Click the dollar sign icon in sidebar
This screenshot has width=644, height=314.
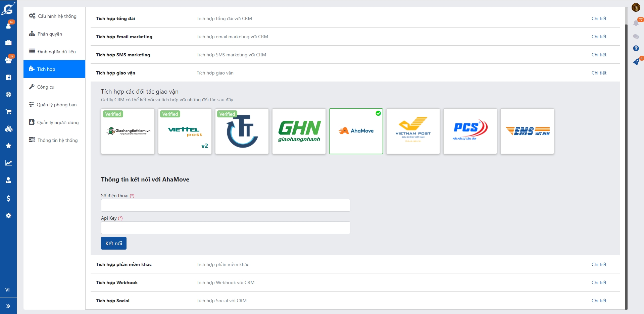8,198
